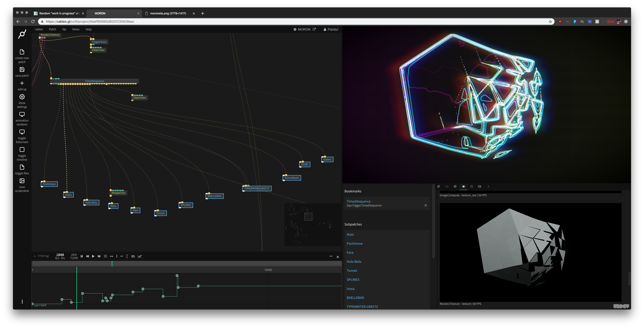Open the sidebar three-dot overflow menu
The image size is (644, 328).
[x=22, y=302]
